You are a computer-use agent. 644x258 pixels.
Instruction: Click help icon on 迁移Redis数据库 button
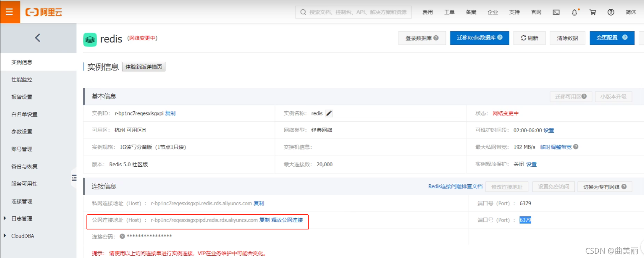(500, 37)
